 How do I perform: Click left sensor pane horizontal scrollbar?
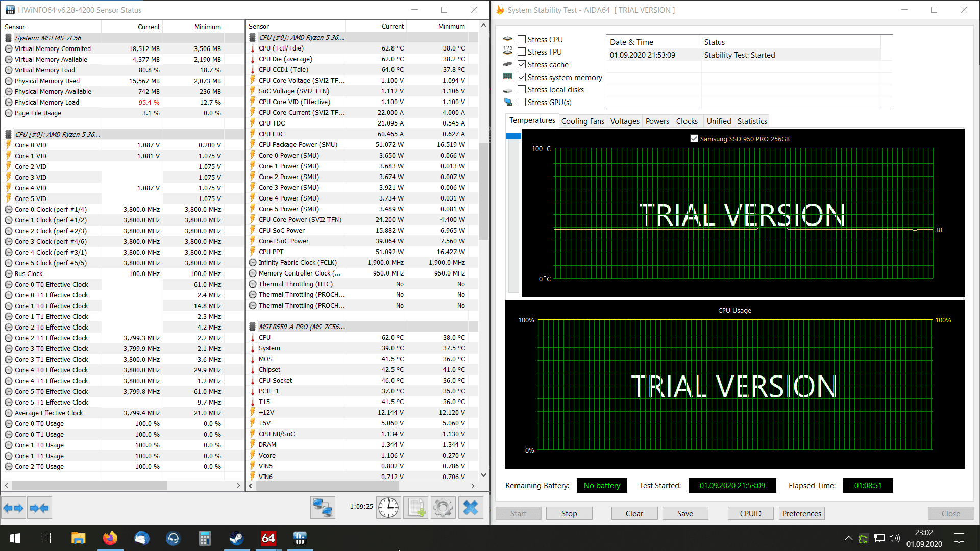[89, 485]
